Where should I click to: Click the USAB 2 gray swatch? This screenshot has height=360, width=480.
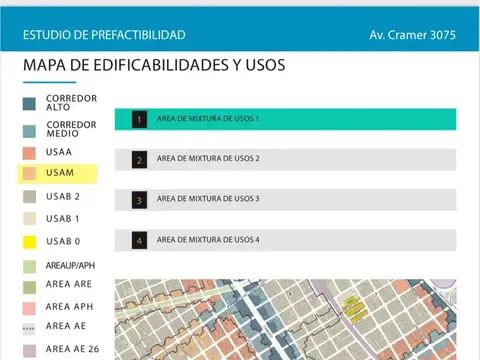[x=29, y=197]
